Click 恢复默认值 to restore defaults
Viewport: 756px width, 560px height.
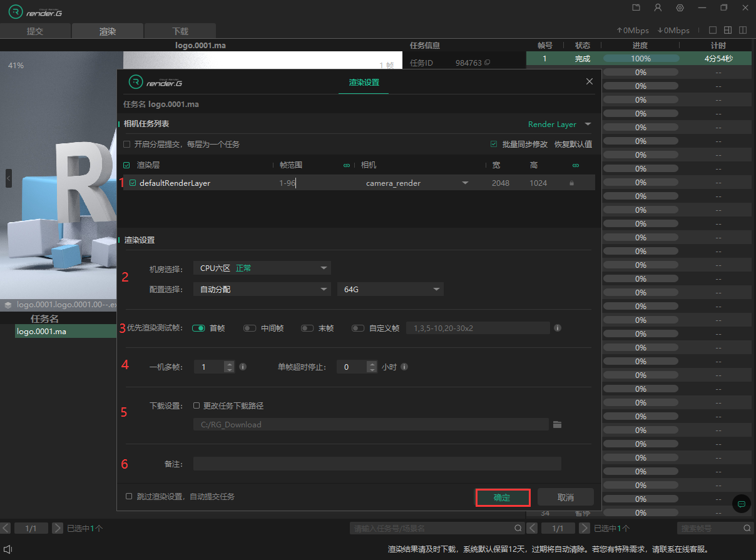click(573, 144)
